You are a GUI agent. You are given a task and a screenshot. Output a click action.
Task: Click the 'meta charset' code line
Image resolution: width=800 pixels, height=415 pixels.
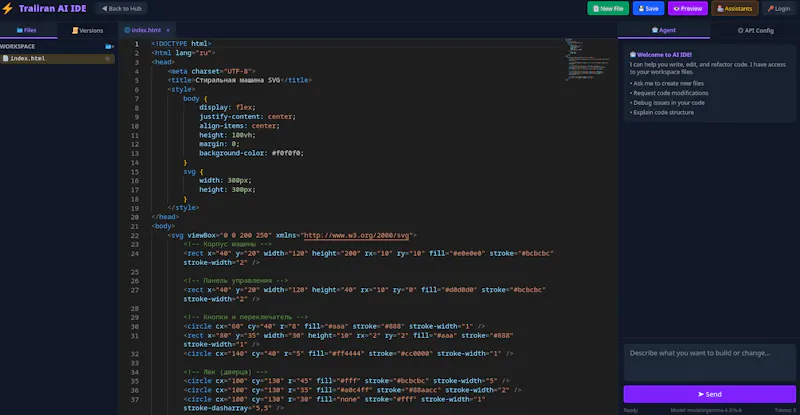pyautogui.click(x=211, y=71)
